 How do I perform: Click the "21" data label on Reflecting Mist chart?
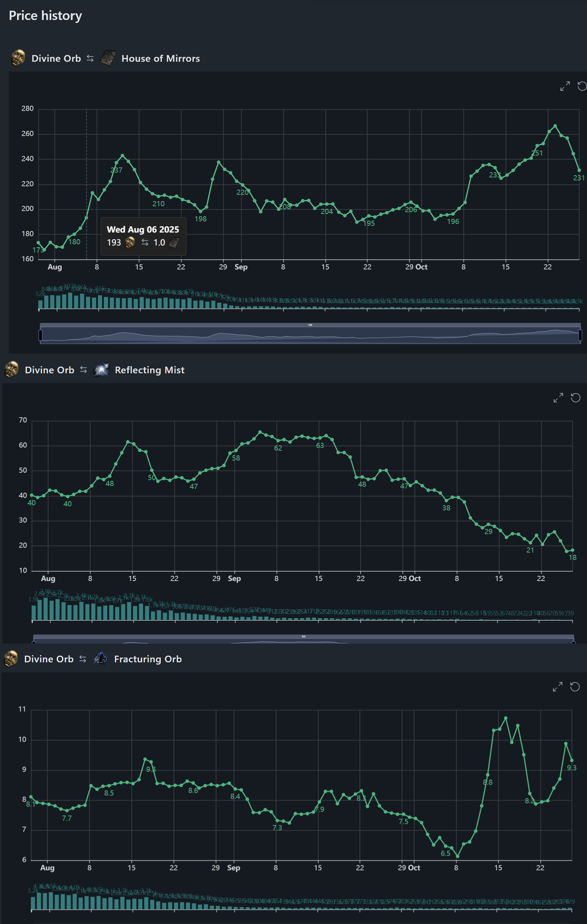(530, 550)
